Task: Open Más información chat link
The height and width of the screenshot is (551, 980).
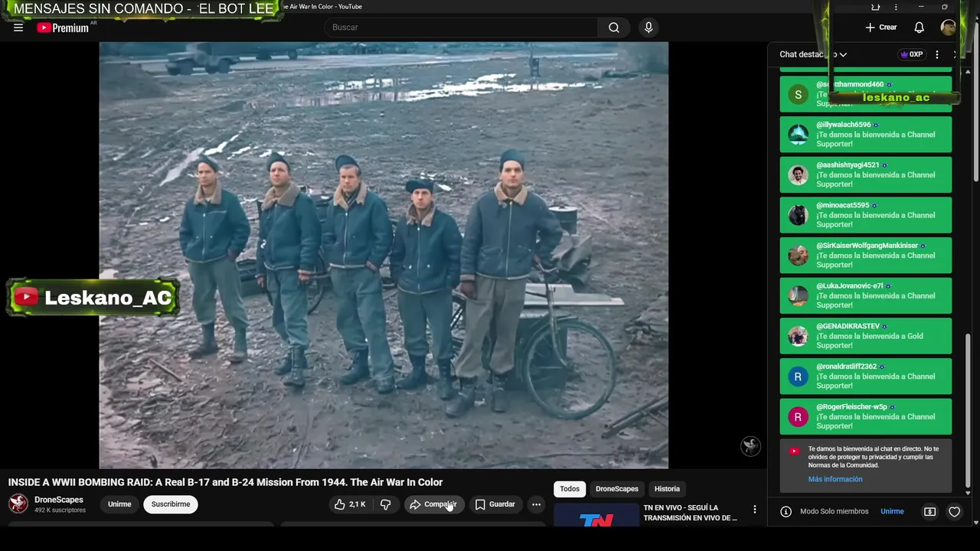Action: point(835,479)
